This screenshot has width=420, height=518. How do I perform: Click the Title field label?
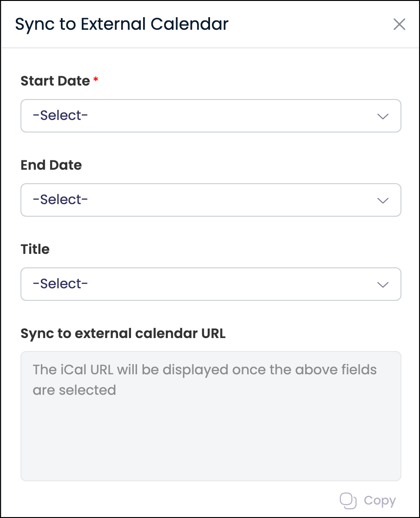point(35,249)
